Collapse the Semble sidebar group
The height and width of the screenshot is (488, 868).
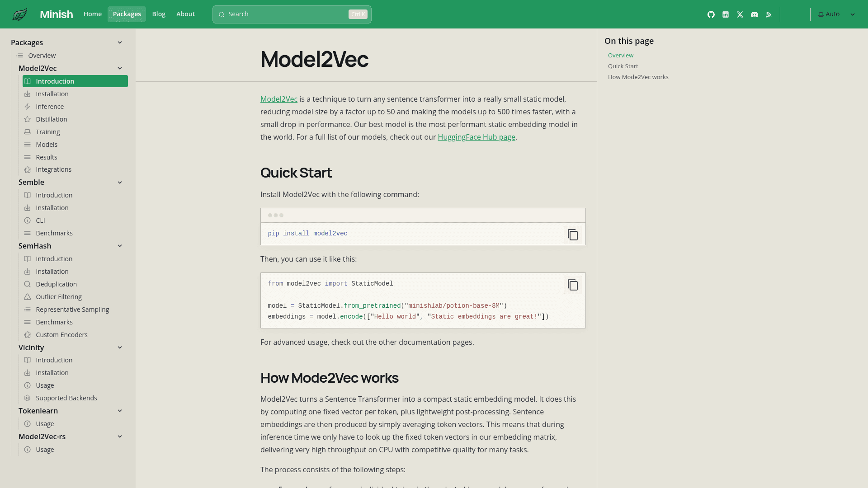click(120, 183)
